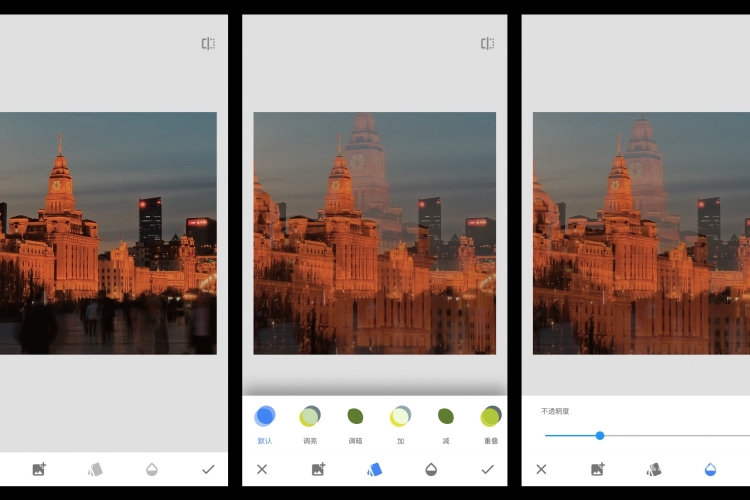Open opacity via the droplet in the blend modes screen
750x500 pixels.
click(431, 469)
